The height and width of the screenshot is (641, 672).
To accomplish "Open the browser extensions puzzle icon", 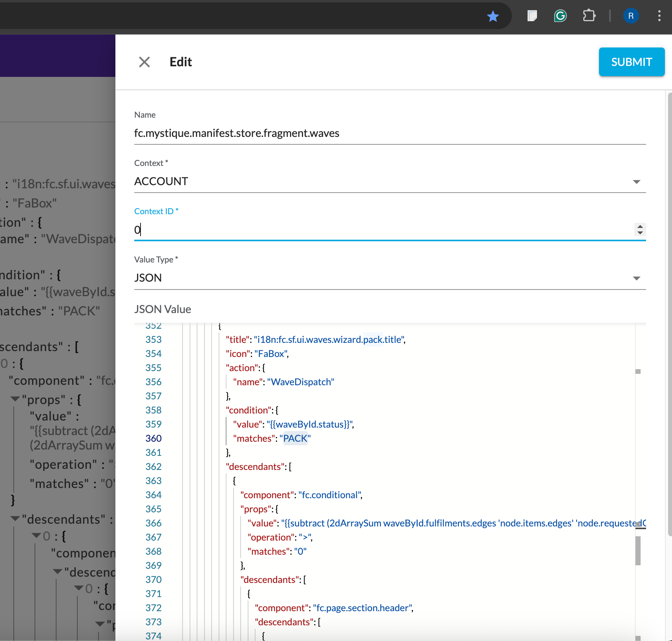I will click(x=589, y=16).
